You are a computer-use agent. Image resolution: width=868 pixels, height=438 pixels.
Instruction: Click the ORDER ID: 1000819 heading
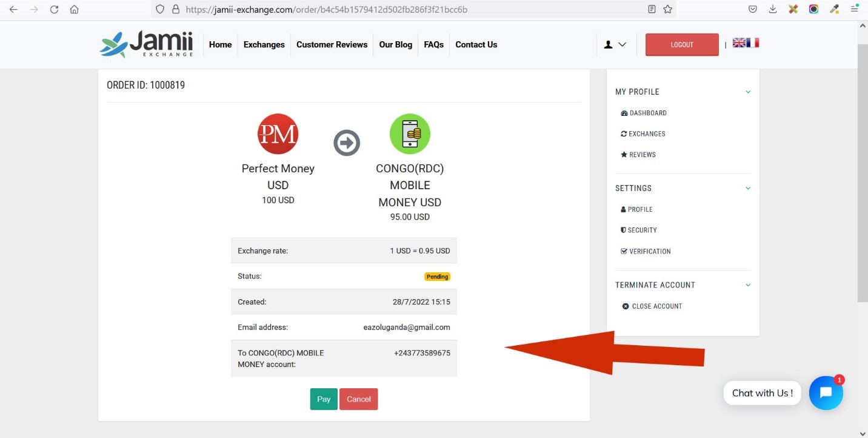[145, 85]
